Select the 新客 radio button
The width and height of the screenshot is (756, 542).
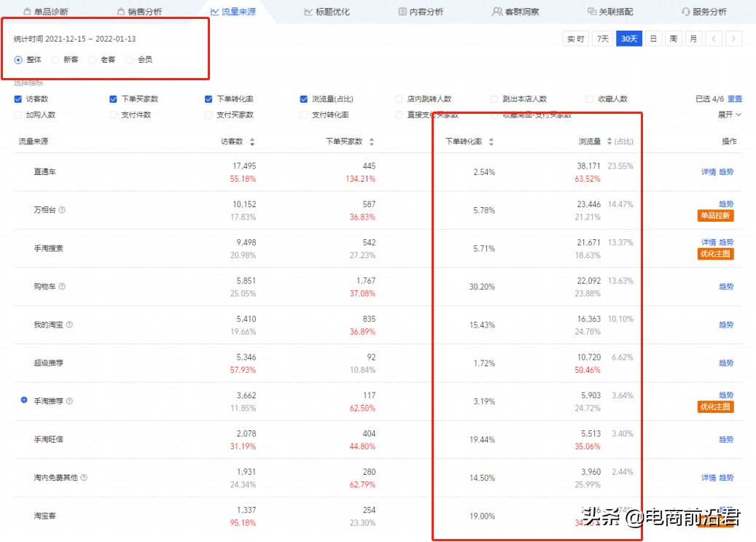55,60
